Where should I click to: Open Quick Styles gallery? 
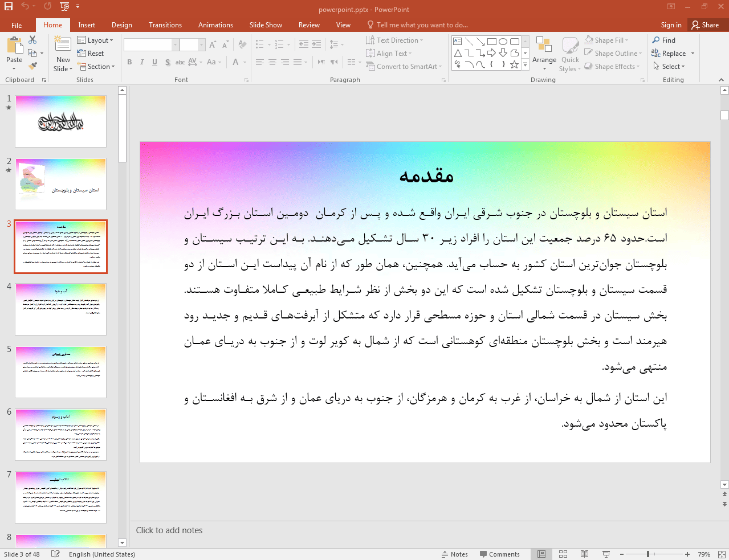(570, 54)
